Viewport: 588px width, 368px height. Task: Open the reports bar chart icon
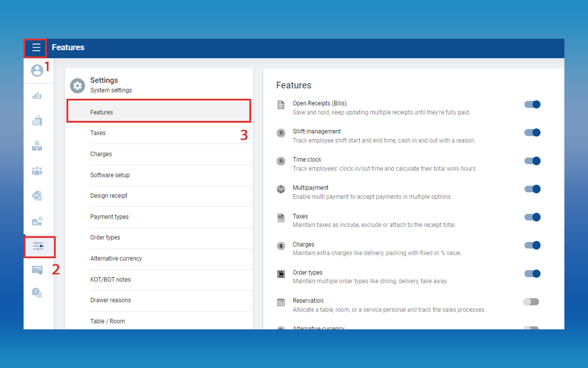37,95
